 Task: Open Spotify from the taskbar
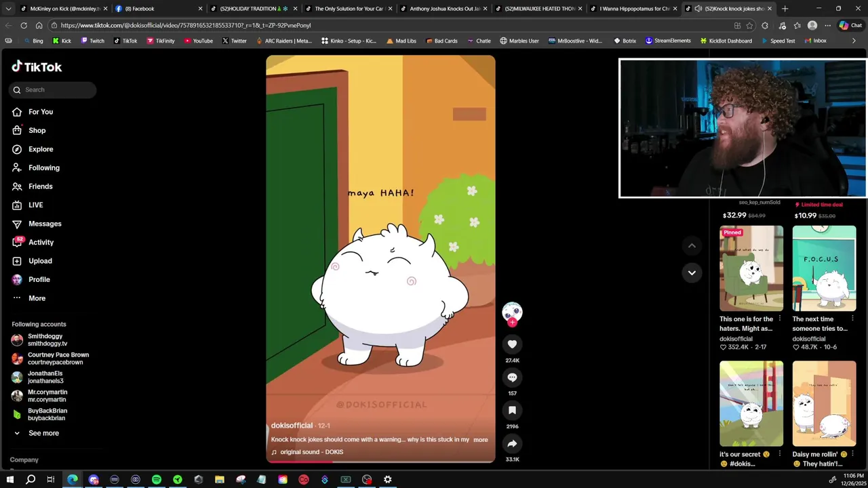(157, 480)
